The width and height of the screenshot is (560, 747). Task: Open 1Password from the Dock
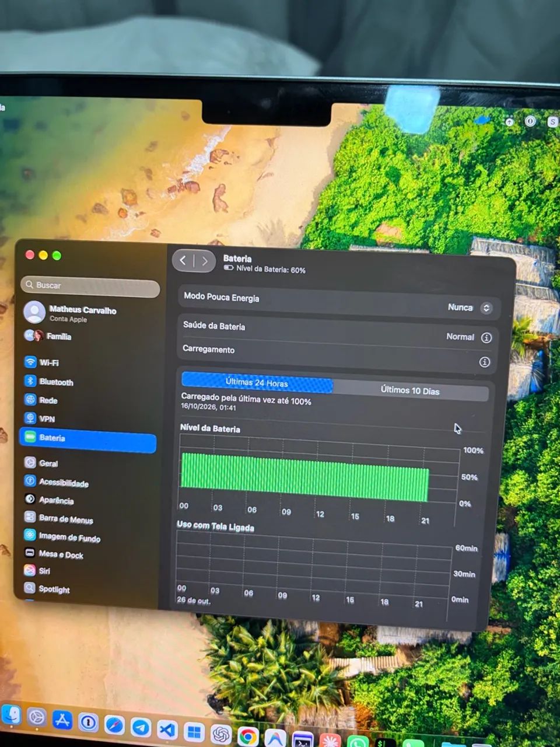point(88,722)
